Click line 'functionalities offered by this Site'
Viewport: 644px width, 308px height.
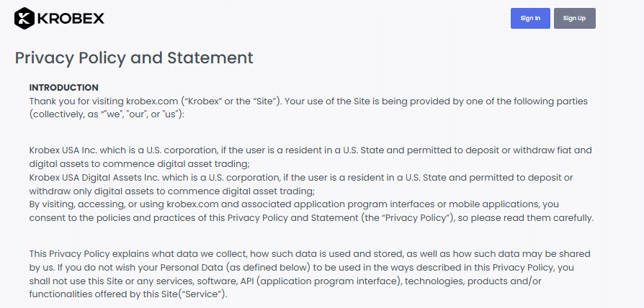coord(128,294)
